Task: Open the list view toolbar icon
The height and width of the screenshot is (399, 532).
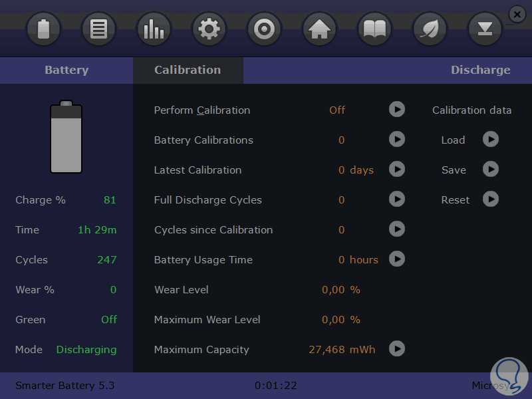Action: pos(99,29)
